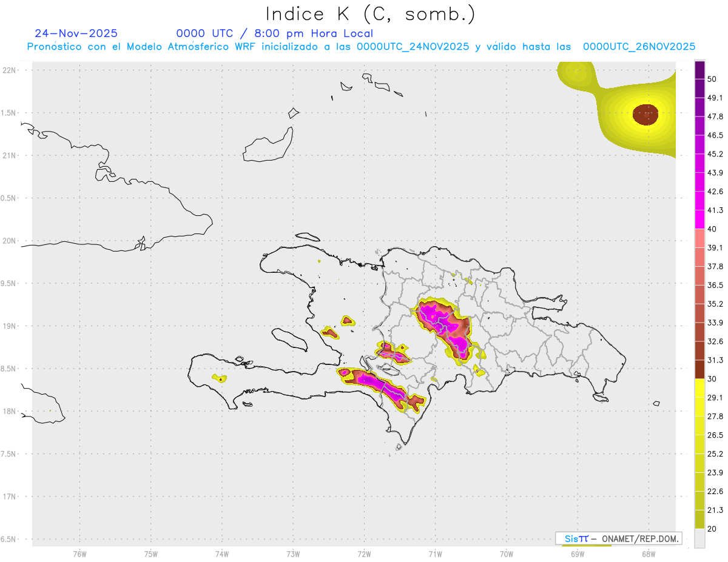Viewport: 728px width, 562px height.
Task: Click the '27.8' color scale value
Action: [x=715, y=416]
